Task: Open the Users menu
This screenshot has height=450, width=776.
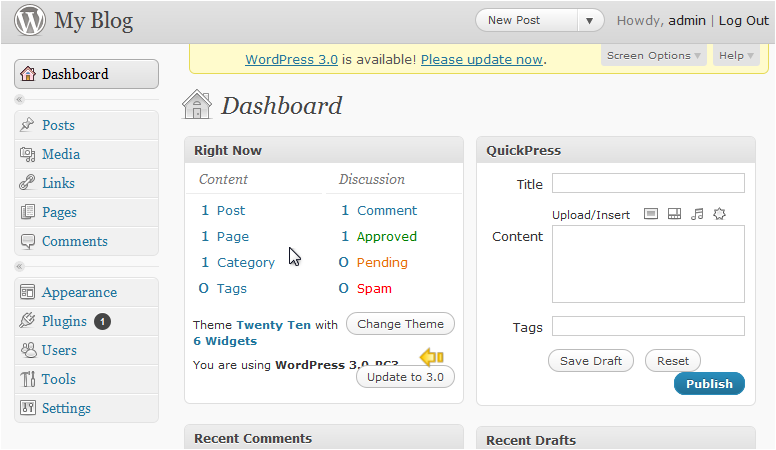Action: coord(87,350)
